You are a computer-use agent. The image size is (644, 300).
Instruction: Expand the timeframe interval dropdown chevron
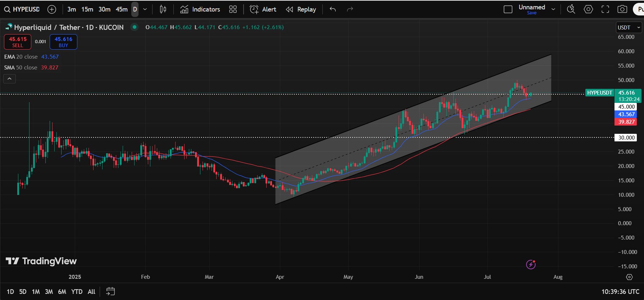tap(145, 9)
